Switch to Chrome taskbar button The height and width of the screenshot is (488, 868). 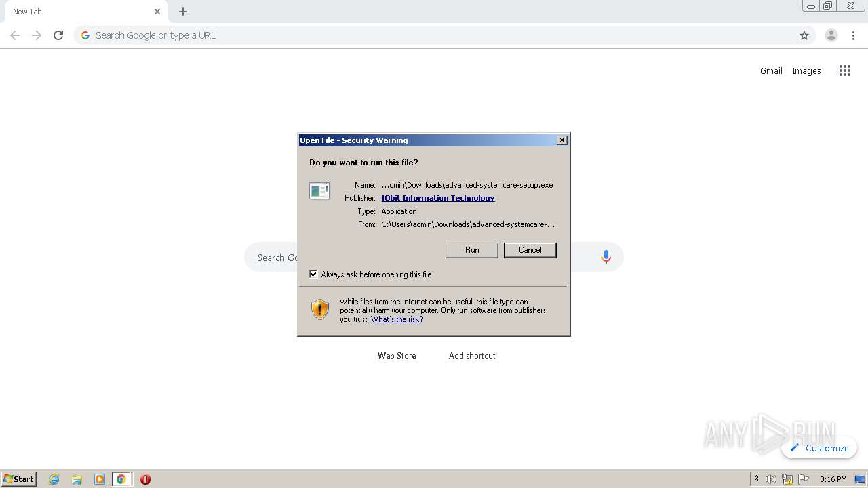click(x=121, y=479)
